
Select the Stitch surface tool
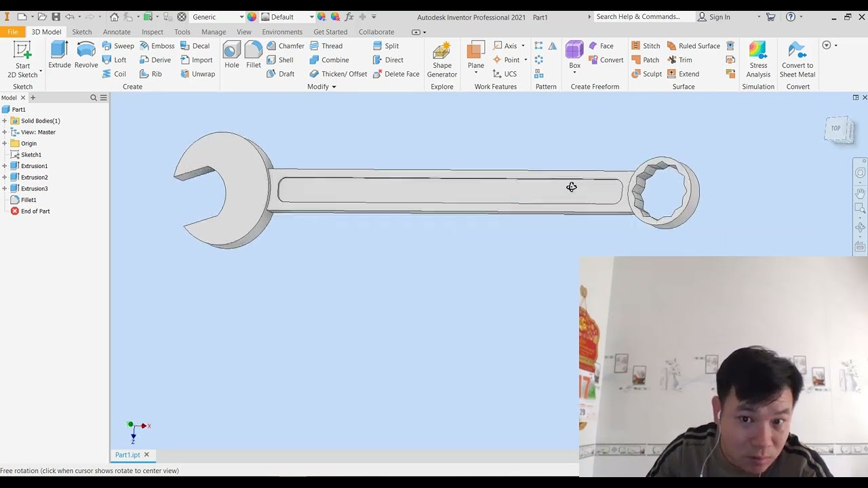[645, 46]
